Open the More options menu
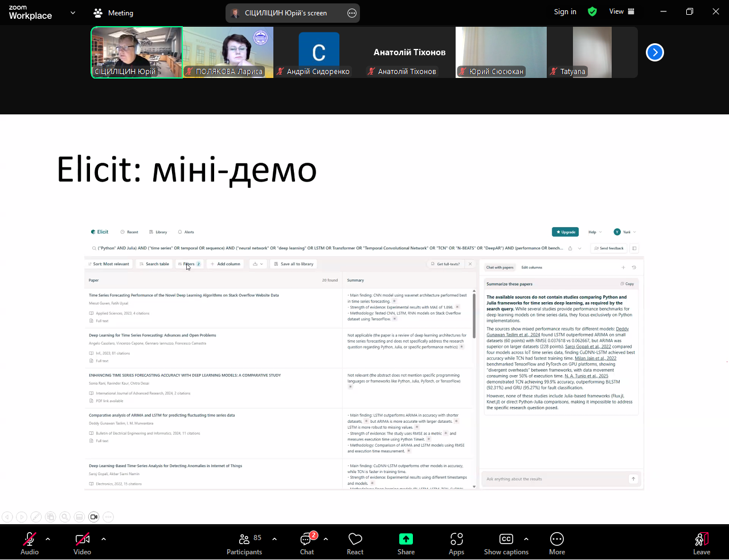This screenshot has height=560, width=729. [556, 542]
